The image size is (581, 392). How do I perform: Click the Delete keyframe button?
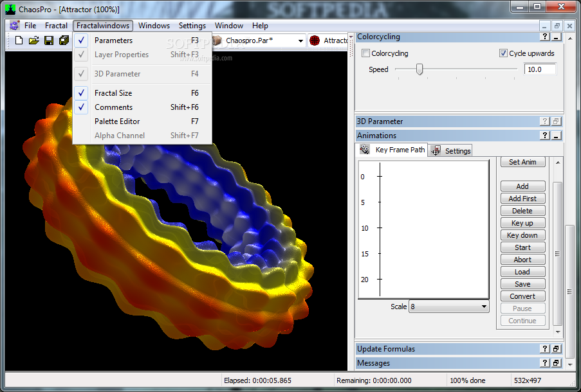(x=522, y=211)
